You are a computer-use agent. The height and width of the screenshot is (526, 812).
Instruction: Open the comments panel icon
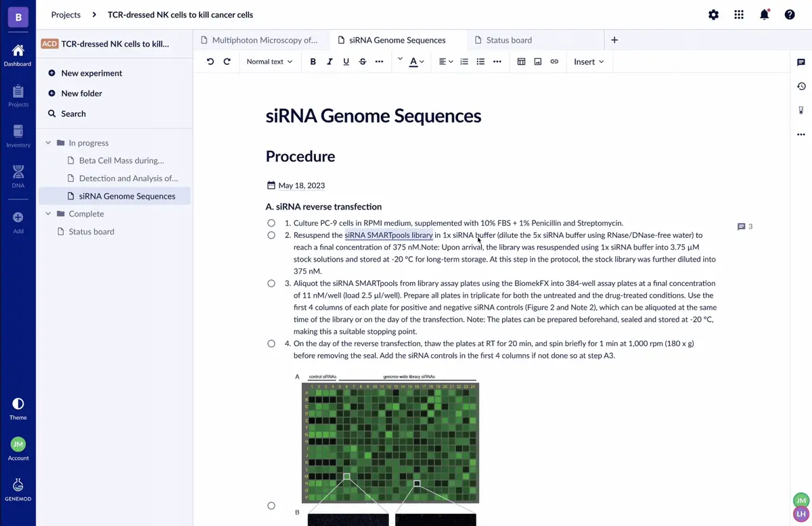pos(801,62)
